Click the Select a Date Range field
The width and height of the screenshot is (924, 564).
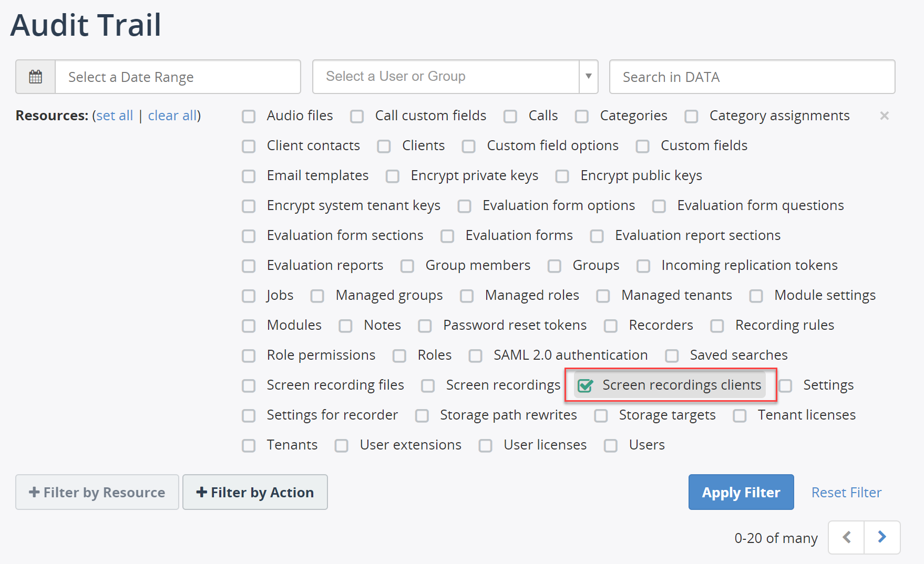[178, 77]
